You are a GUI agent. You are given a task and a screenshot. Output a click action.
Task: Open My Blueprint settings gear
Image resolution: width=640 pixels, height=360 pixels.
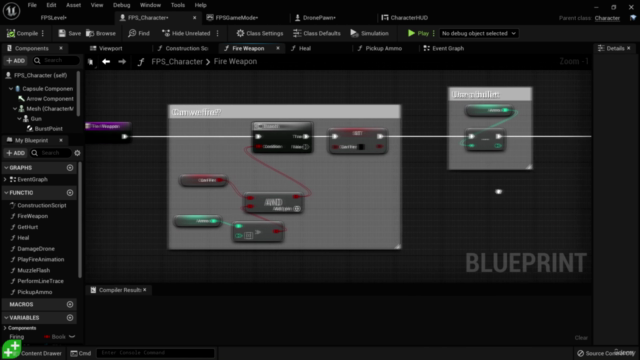(77, 153)
